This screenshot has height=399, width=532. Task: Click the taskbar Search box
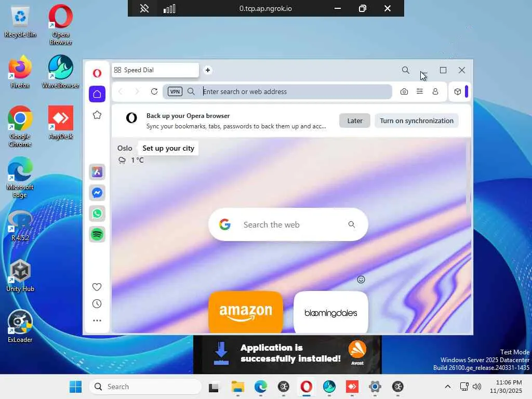pyautogui.click(x=145, y=387)
